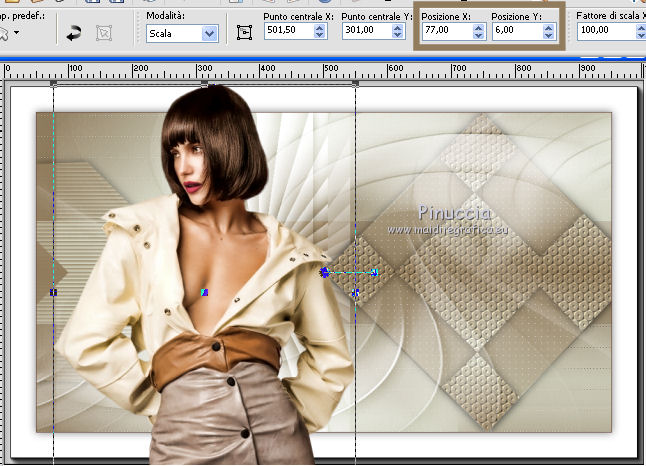Click the center pivot marker on the woman

(204, 292)
